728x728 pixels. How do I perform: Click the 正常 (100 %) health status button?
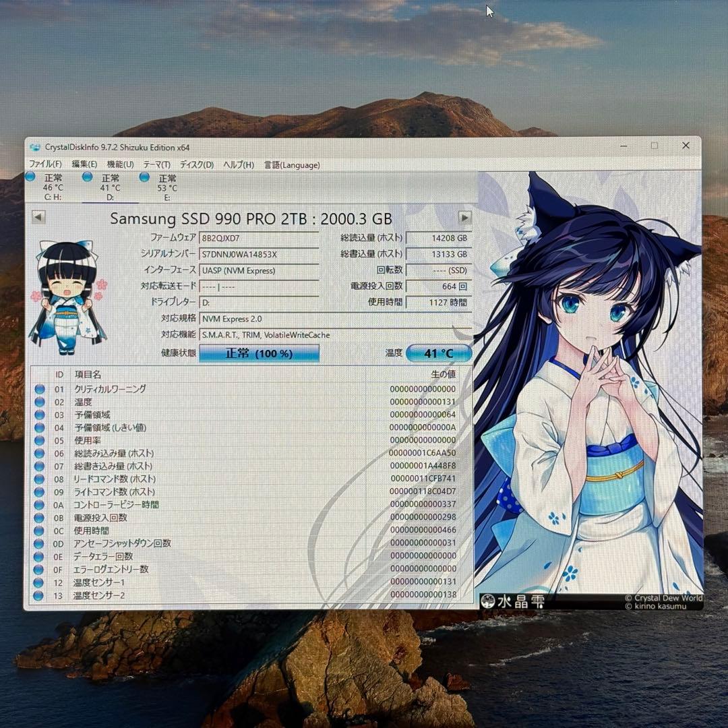tap(259, 353)
